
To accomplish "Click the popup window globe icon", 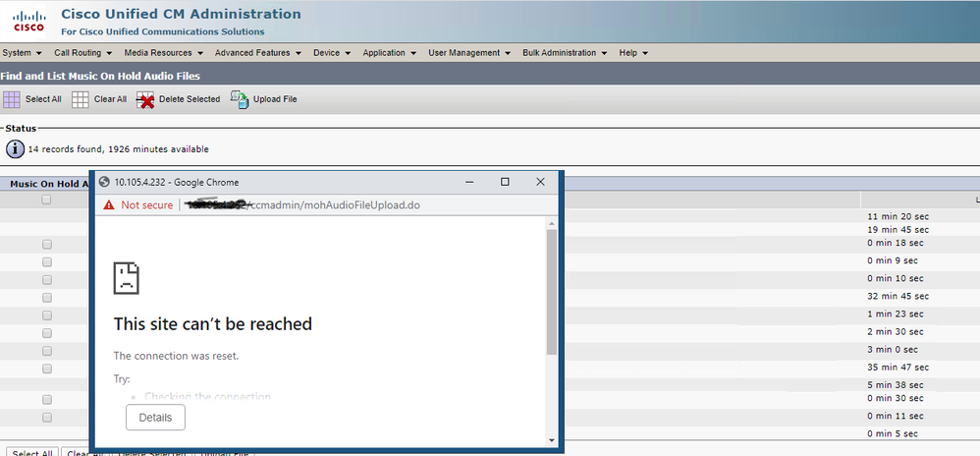I will point(104,182).
